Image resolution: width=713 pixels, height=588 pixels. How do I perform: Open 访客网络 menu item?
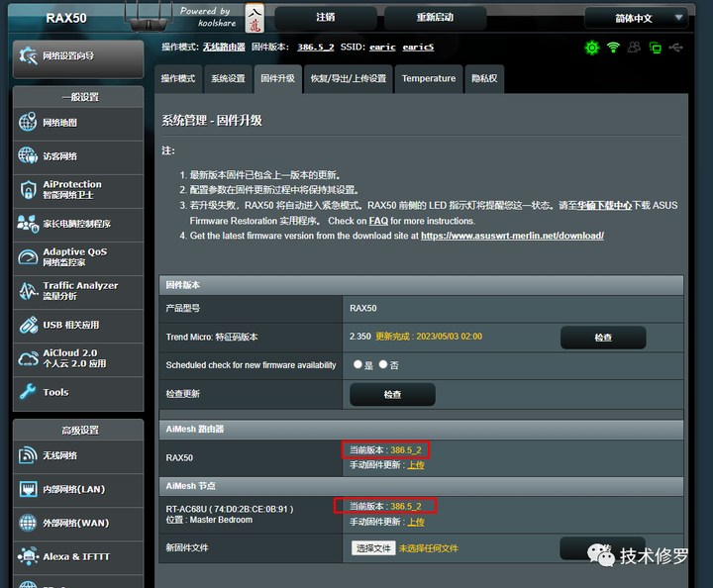[78, 156]
